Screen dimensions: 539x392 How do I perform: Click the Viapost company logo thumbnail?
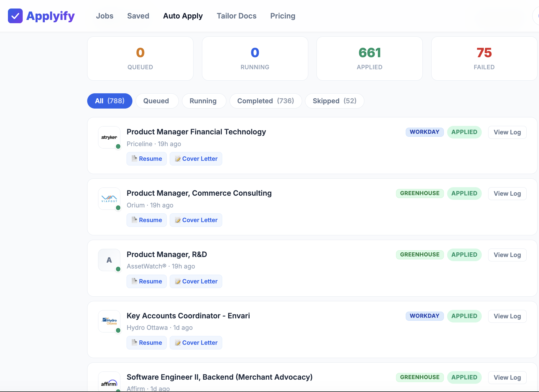[109, 199]
